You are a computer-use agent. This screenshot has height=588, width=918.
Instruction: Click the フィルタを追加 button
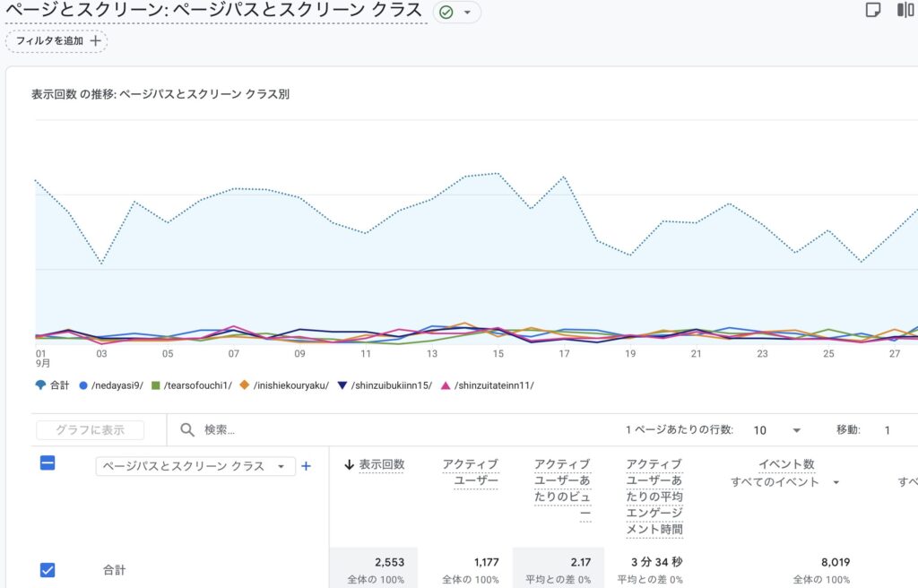(x=56, y=41)
